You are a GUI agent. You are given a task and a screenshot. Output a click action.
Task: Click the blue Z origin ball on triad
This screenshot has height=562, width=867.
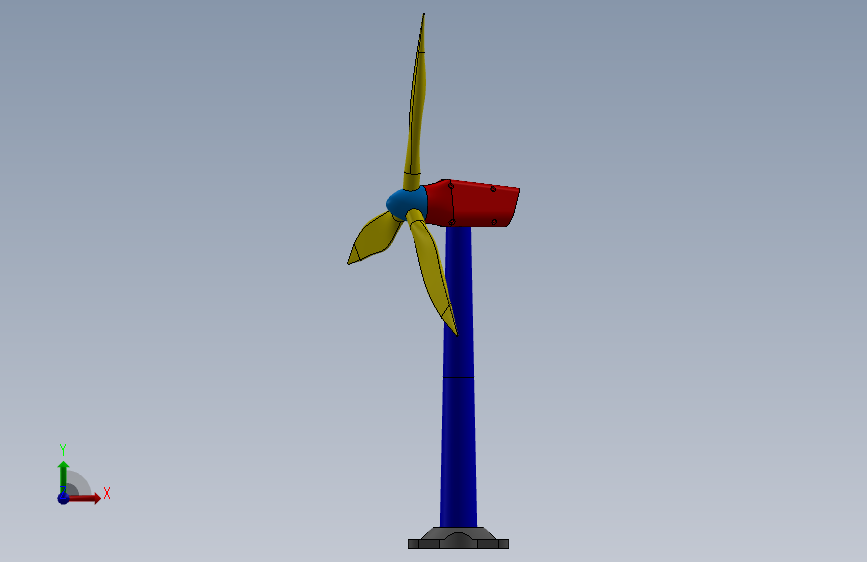pyautogui.click(x=63, y=498)
